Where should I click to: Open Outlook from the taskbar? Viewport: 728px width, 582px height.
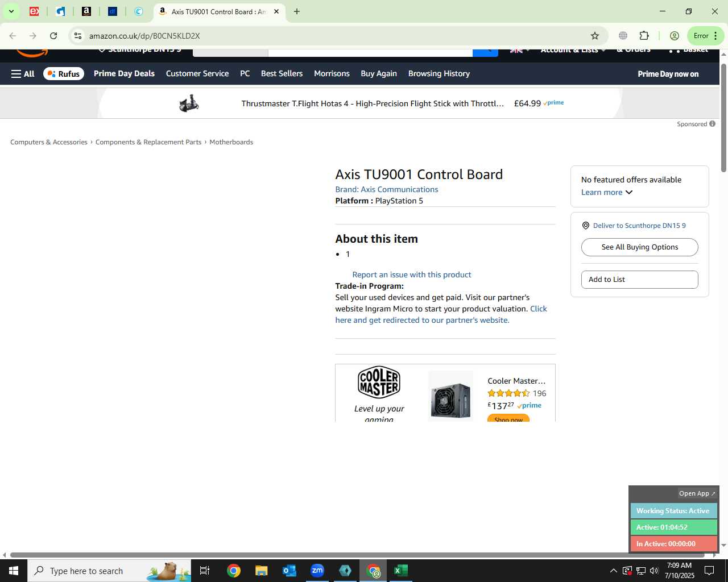[x=289, y=571]
